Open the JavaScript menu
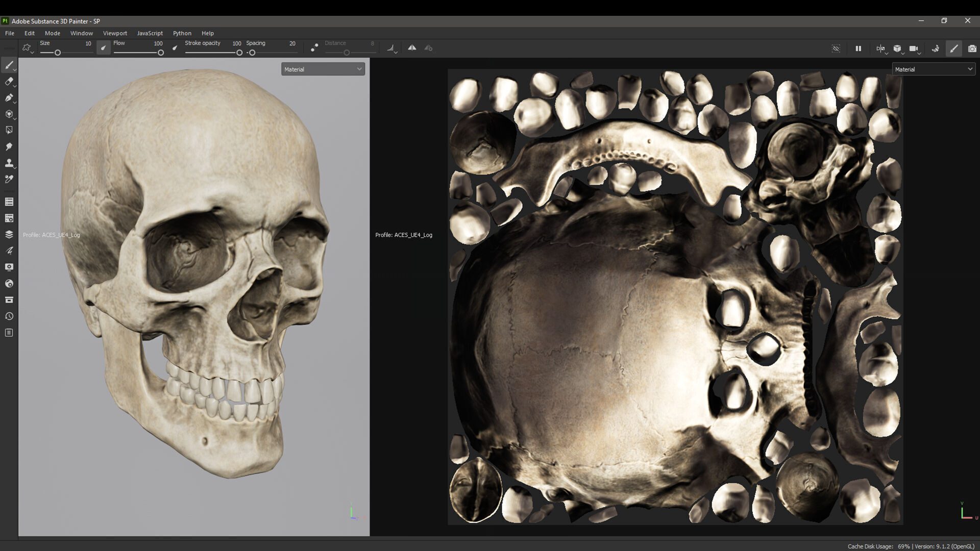 coord(150,33)
